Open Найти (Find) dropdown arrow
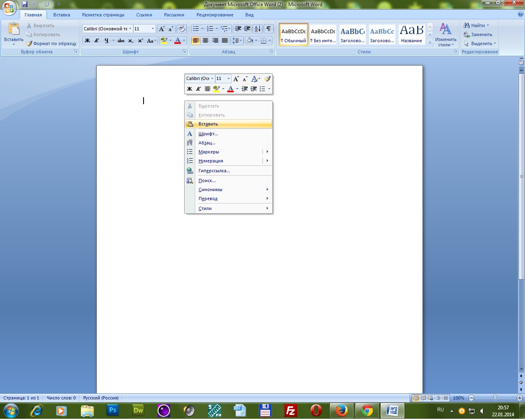 [x=488, y=25]
